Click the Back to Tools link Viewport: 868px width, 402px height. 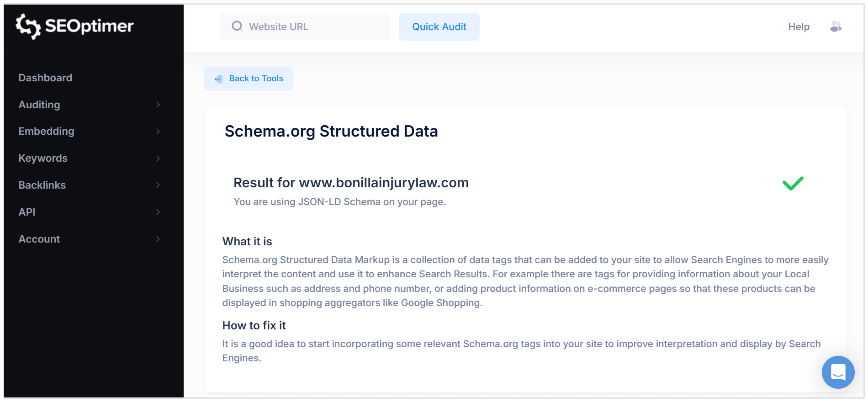tap(255, 78)
